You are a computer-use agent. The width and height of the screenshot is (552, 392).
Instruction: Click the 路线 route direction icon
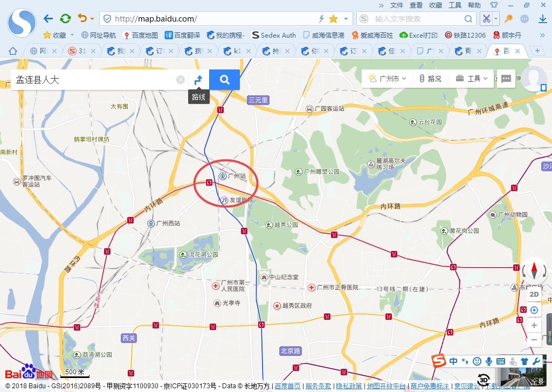pos(198,80)
